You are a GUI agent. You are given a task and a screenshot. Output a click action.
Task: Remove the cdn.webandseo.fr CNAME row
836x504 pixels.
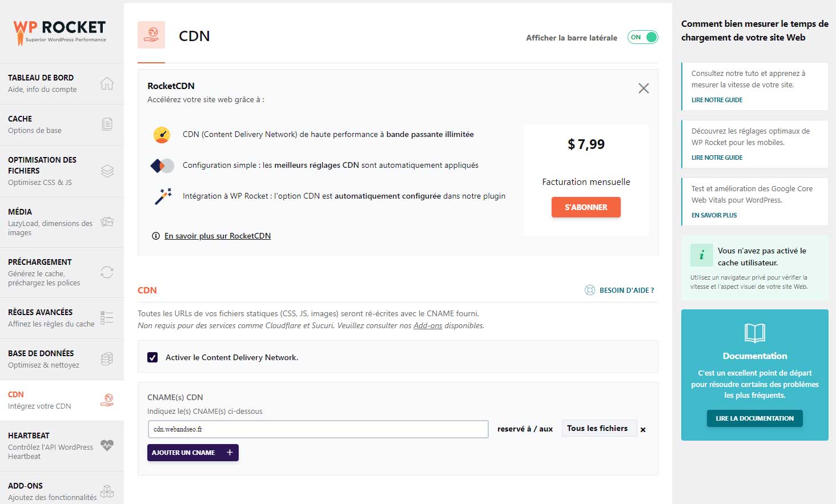point(643,430)
